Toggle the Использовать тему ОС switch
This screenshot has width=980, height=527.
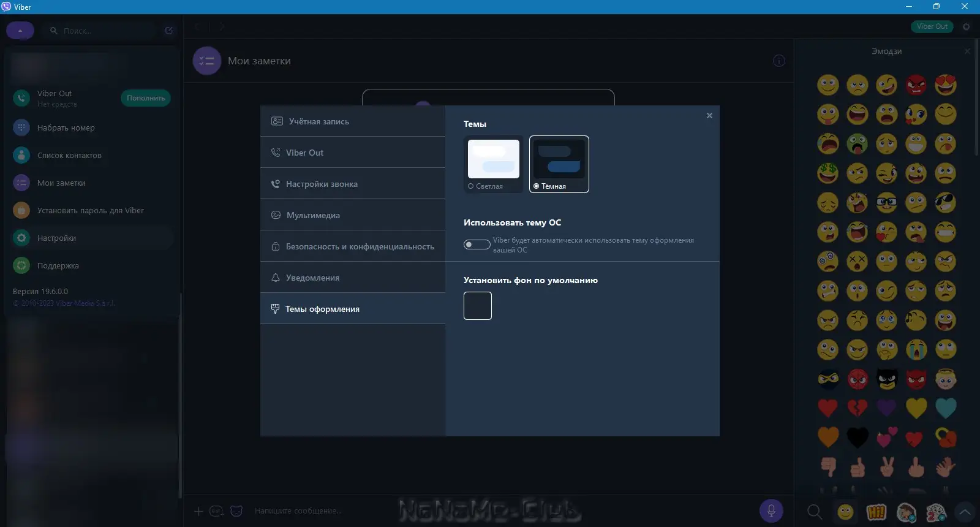click(x=477, y=245)
